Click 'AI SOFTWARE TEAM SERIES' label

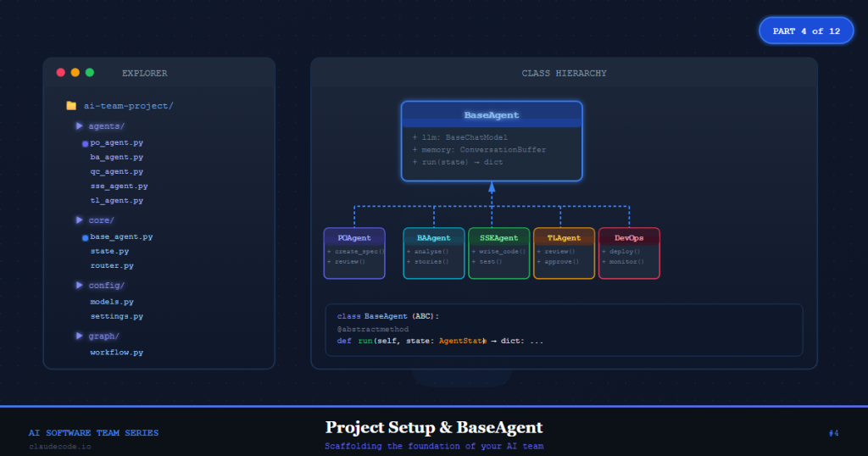93,433
